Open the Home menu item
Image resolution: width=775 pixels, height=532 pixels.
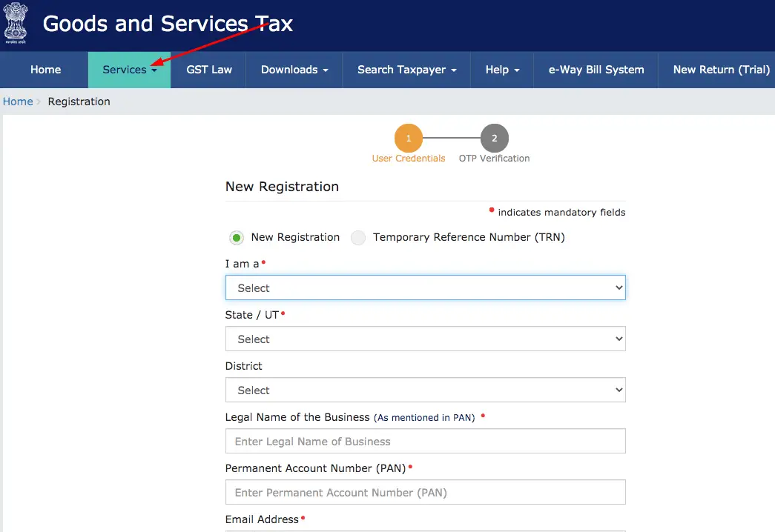point(45,70)
